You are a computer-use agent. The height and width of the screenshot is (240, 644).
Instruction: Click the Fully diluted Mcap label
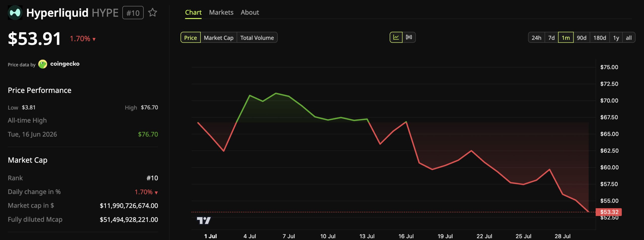pos(35,219)
